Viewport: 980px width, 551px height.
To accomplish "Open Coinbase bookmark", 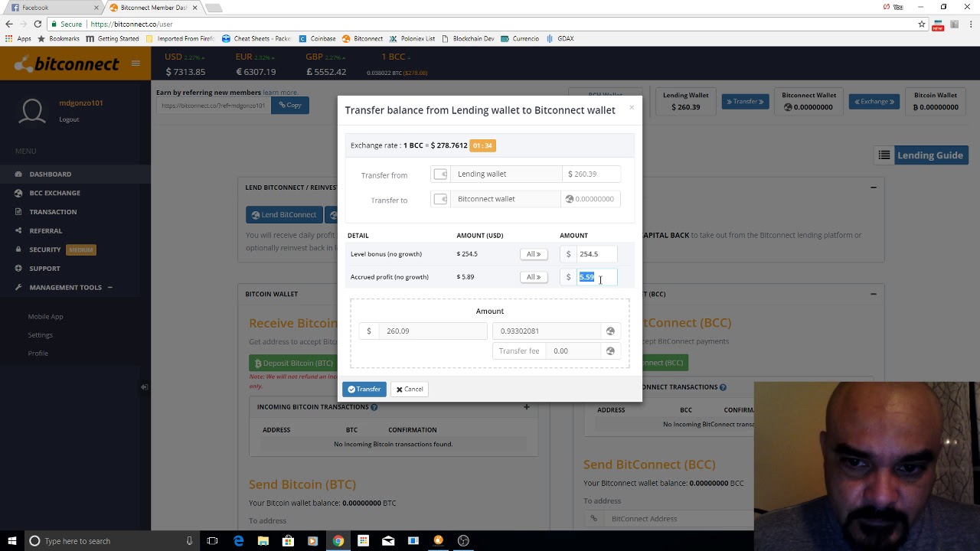I will coord(318,38).
